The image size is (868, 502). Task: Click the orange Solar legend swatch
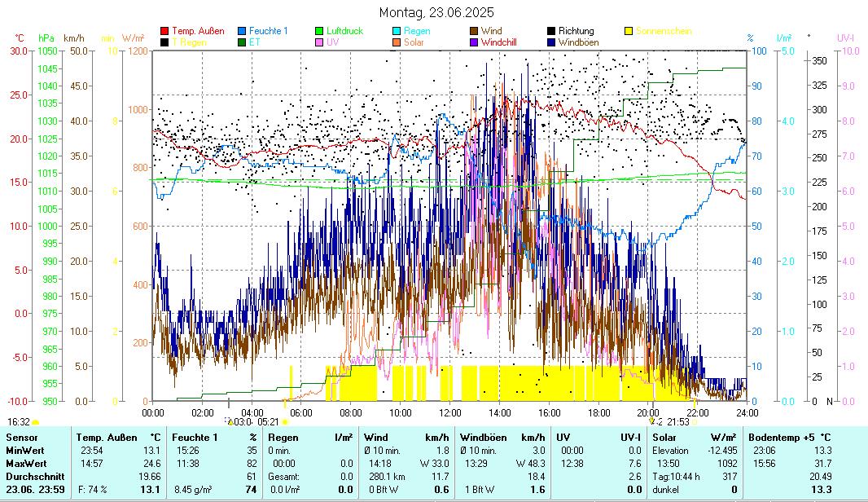pyautogui.click(x=397, y=42)
